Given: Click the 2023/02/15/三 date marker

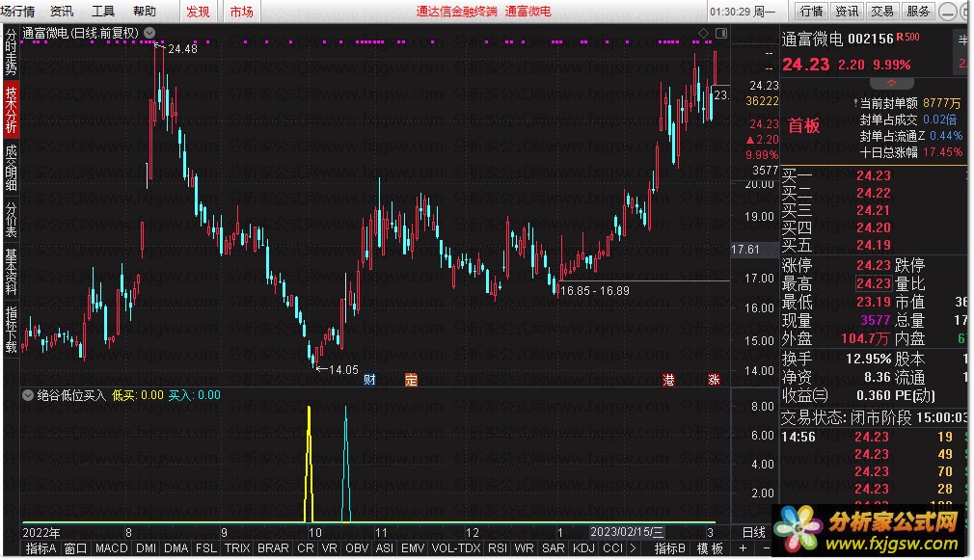Looking at the screenshot, I should pos(627,532).
